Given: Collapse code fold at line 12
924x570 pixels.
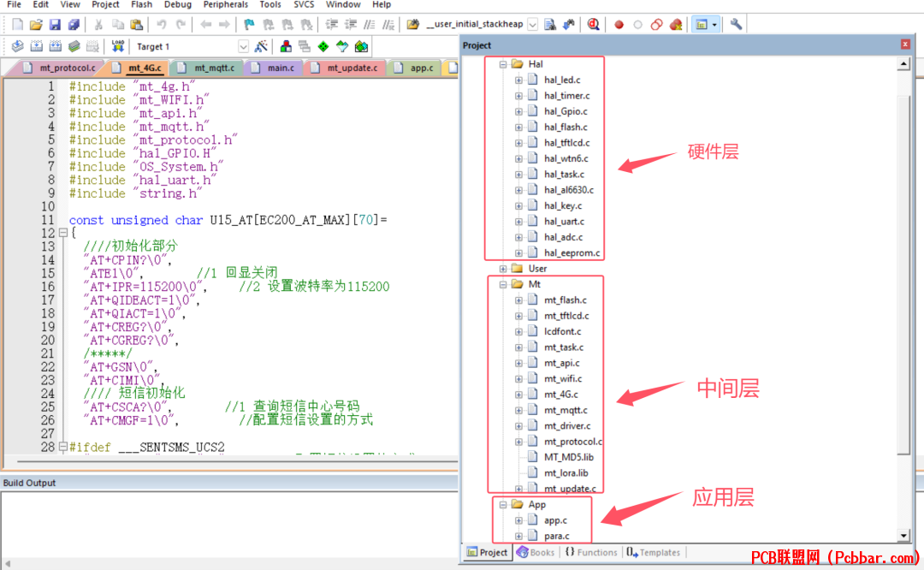Looking at the screenshot, I should (63, 233).
